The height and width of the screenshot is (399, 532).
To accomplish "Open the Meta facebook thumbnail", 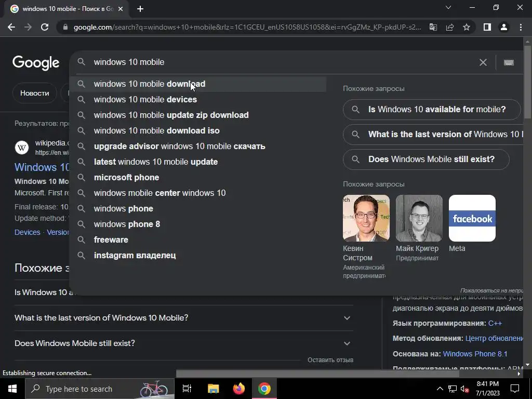I will point(472,218).
